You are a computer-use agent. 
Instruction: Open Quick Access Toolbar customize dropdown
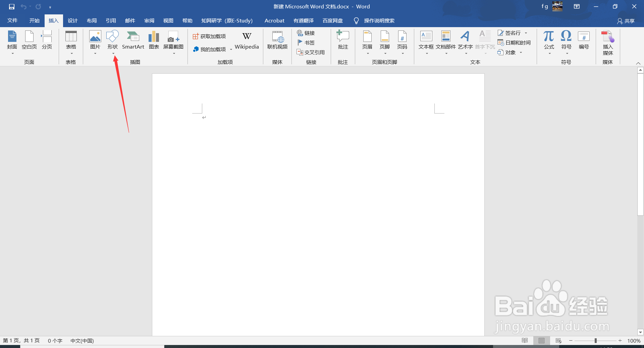click(50, 7)
